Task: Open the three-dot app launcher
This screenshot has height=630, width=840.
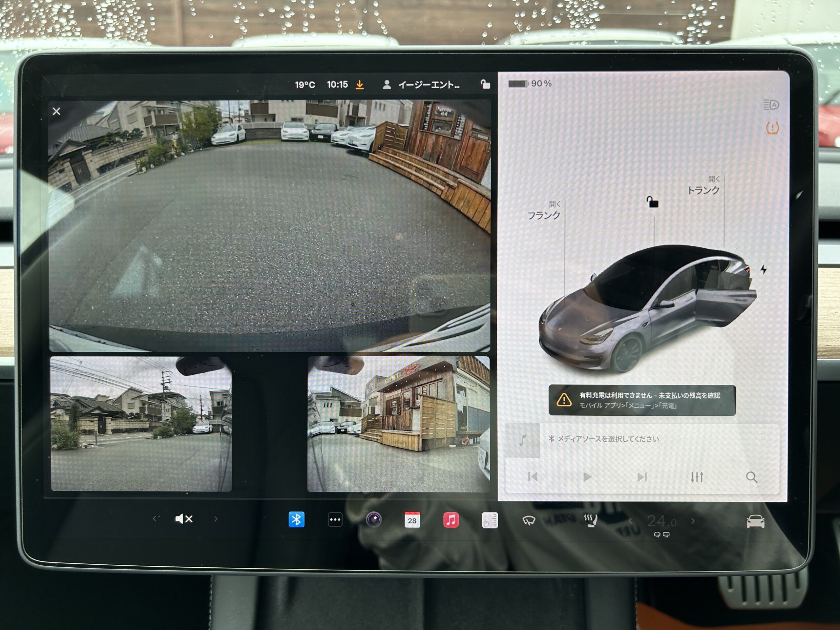Action: tap(335, 520)
